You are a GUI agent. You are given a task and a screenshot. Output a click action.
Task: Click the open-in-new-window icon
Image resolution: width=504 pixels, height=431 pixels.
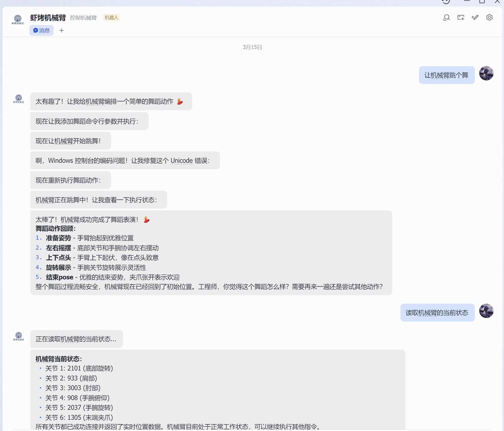(461, 17)
